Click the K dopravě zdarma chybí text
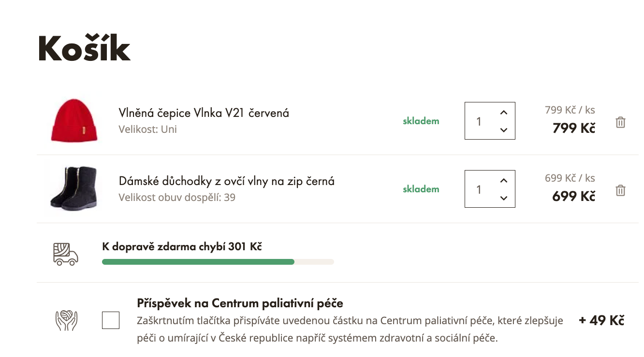644x357 pixels. [182, 246]
